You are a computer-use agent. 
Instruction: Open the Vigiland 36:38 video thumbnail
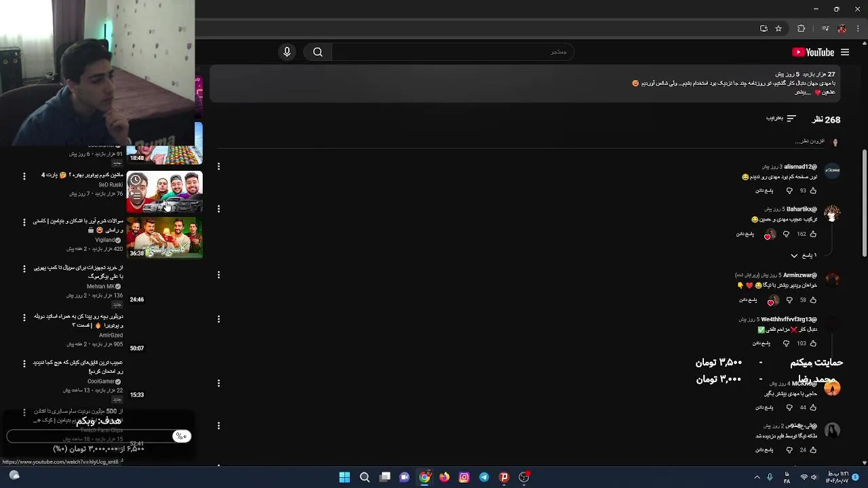pos(165,238)
